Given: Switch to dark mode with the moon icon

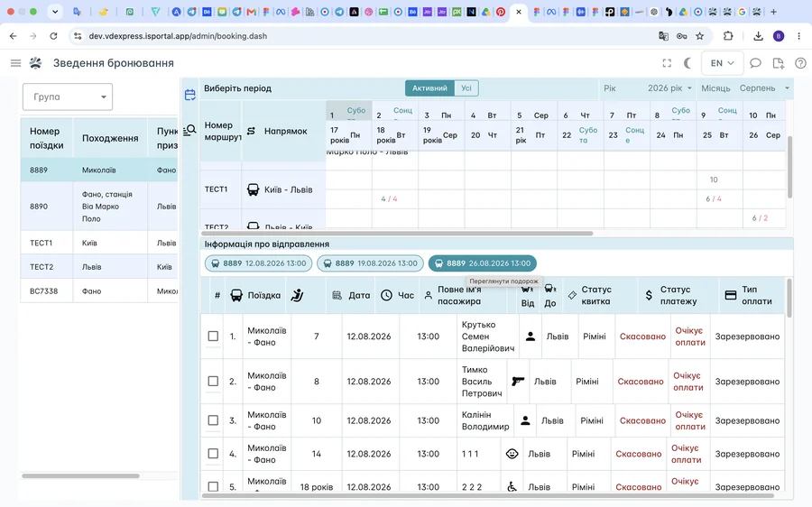Looking at the screenshot, I should 687,63.
